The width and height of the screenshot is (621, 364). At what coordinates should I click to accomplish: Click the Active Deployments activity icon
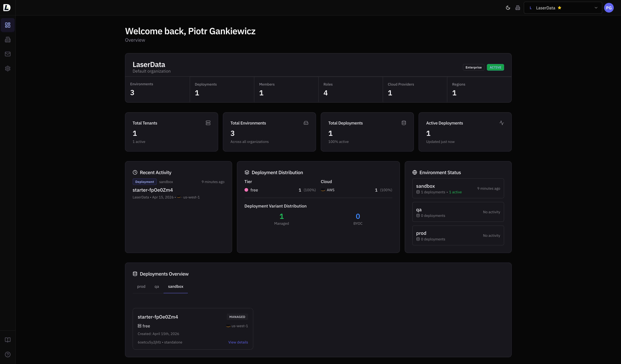(502, 123)
